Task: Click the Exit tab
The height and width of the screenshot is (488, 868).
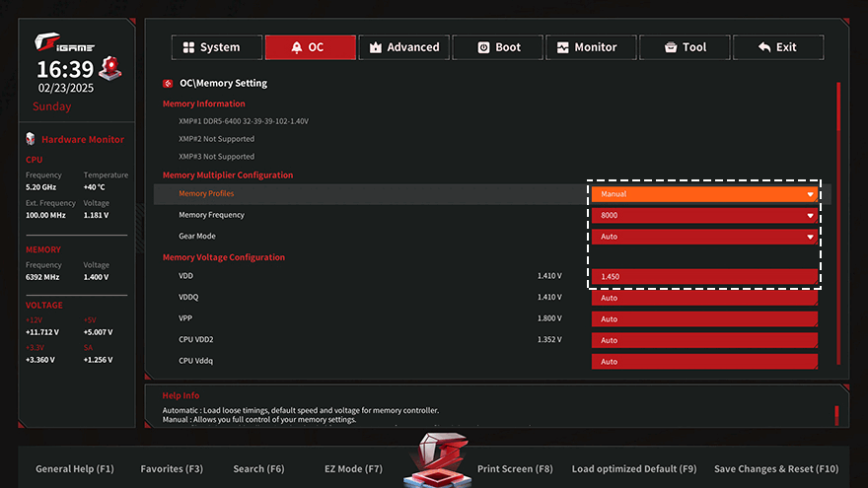Action: click(778, 47)
